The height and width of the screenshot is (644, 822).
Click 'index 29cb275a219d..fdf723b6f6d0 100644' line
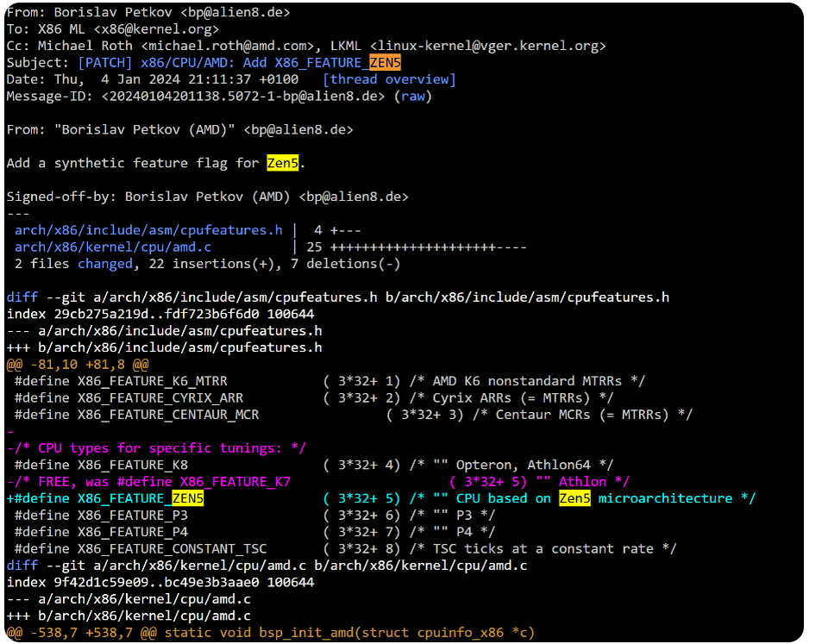[160, 315]
